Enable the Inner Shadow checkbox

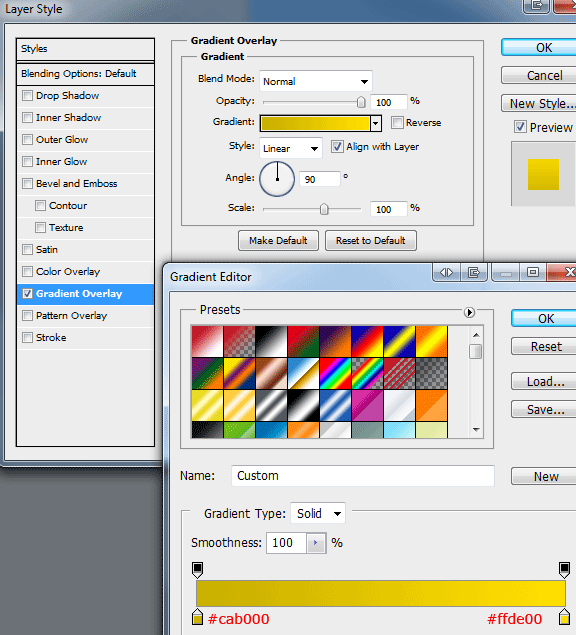(x=27, y=117)
